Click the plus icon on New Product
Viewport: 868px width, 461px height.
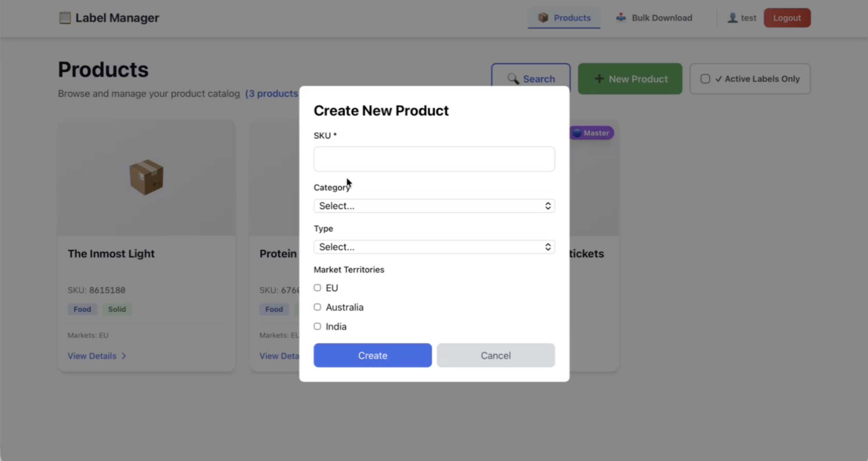coord(599,79)
